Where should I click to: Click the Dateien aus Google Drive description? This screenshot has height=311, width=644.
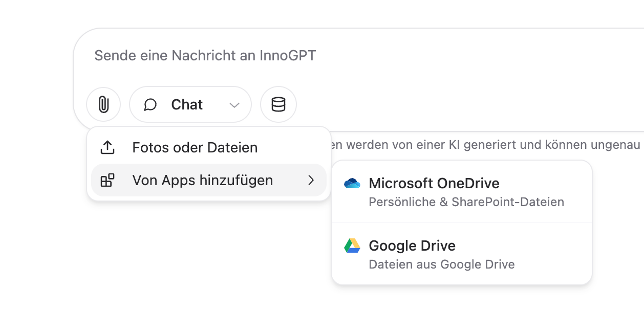442,264
